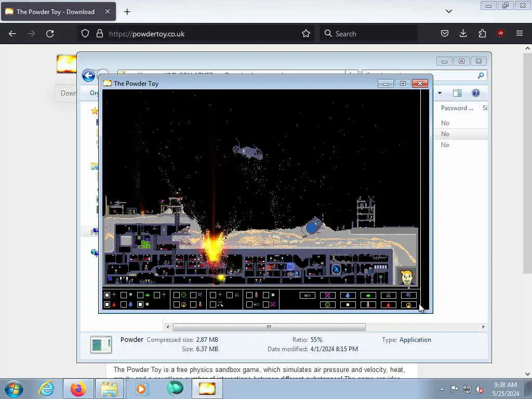Select the blue wind lines preset button

click(x=408, y=295)
